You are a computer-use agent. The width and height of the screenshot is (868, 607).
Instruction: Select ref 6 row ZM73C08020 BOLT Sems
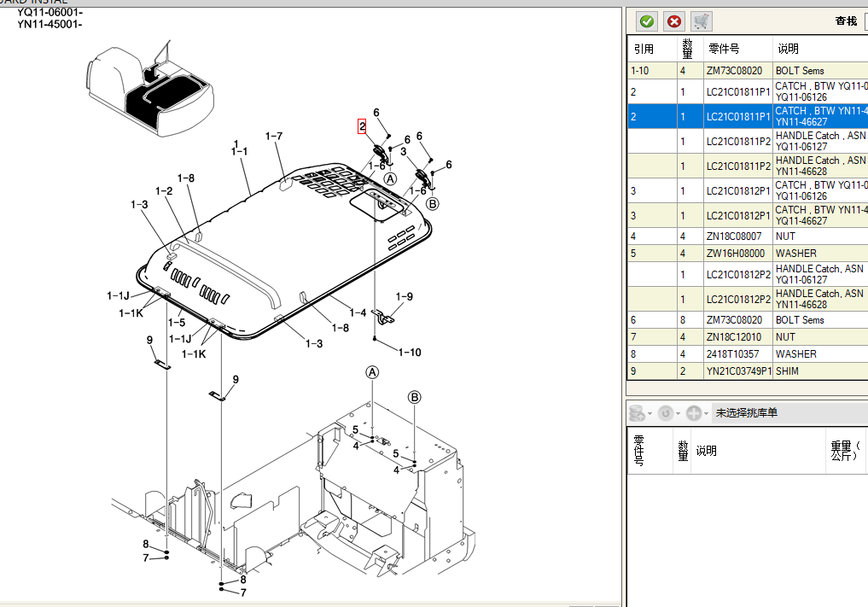pyautogui.click(x=748, y=319)
